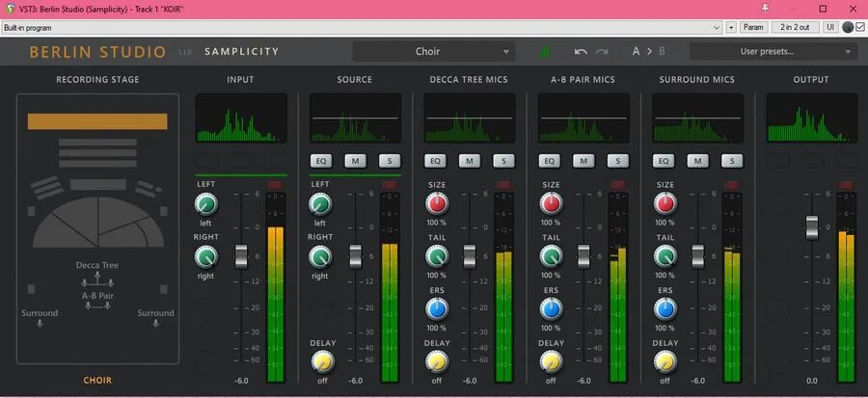Solo the Source channel
Viewport: 868px width, 398px height.
coord(390,161)
